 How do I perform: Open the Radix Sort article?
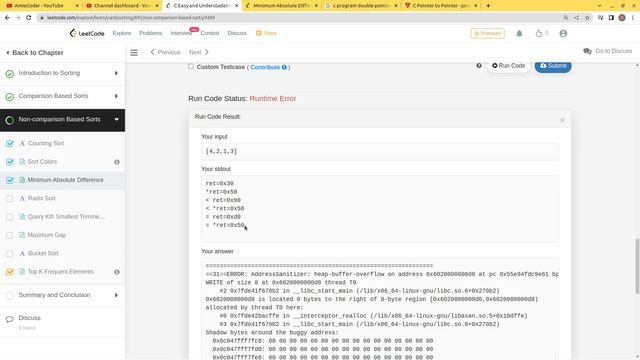42,198
